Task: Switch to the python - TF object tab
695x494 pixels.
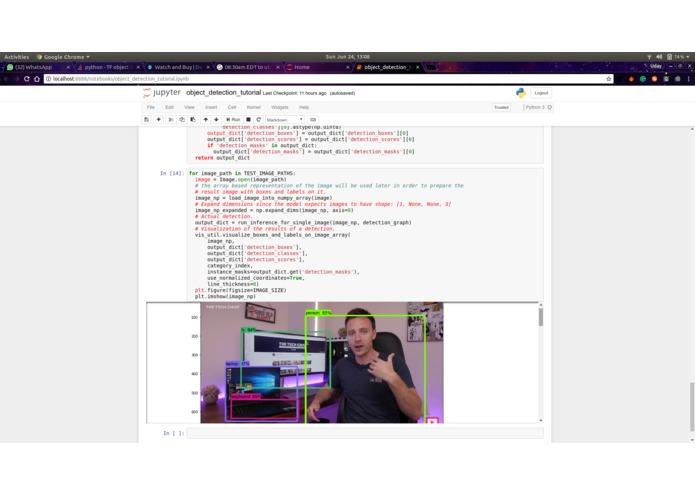Action: click(x=106, y=67)
